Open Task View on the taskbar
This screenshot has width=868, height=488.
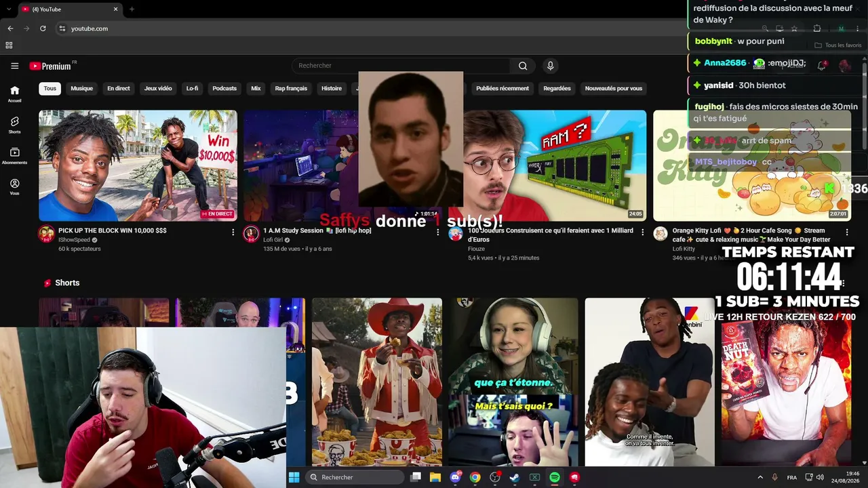pyautogui.click(x=416, y=477)
